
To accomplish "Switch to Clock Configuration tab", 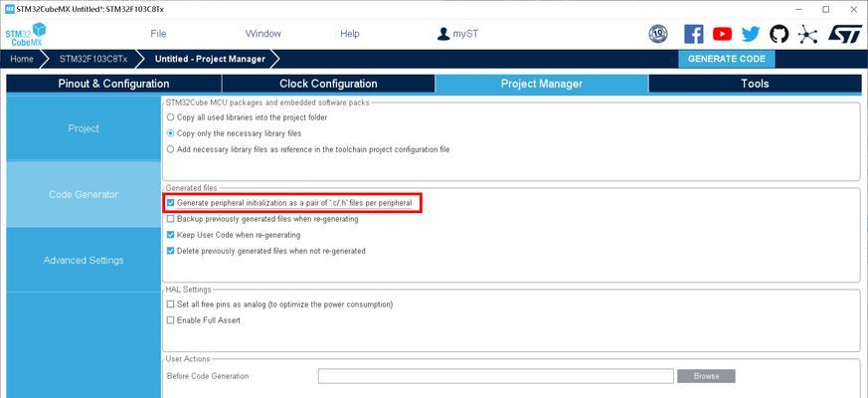I will click(328, 84).
